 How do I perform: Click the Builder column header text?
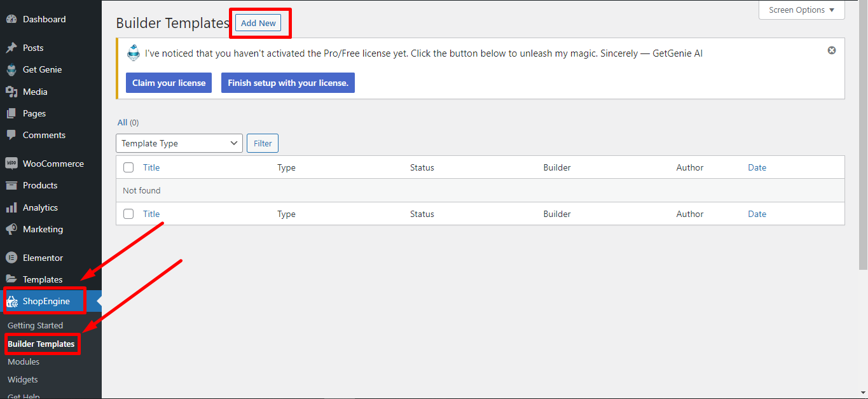tap(557, 167)
